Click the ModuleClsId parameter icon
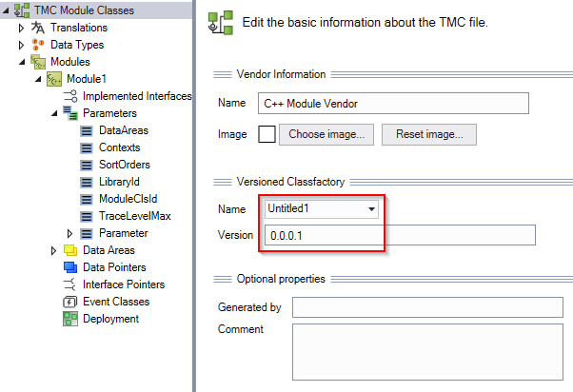Image resolution: width=573 pixels, height=392 pixels. [x=87, y=199]
